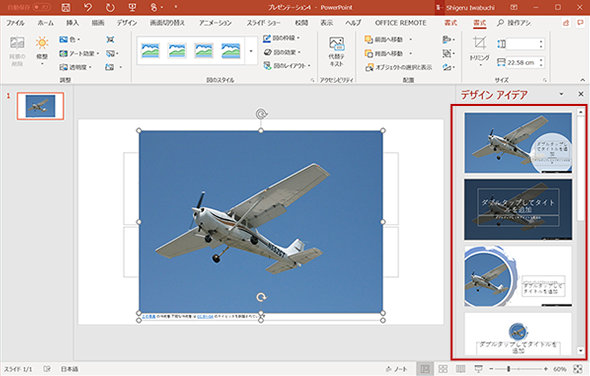The height and width of the screenshot is (376, 590).
Task: Toggle touch/mouse mode icon
Action: [154, 7]
